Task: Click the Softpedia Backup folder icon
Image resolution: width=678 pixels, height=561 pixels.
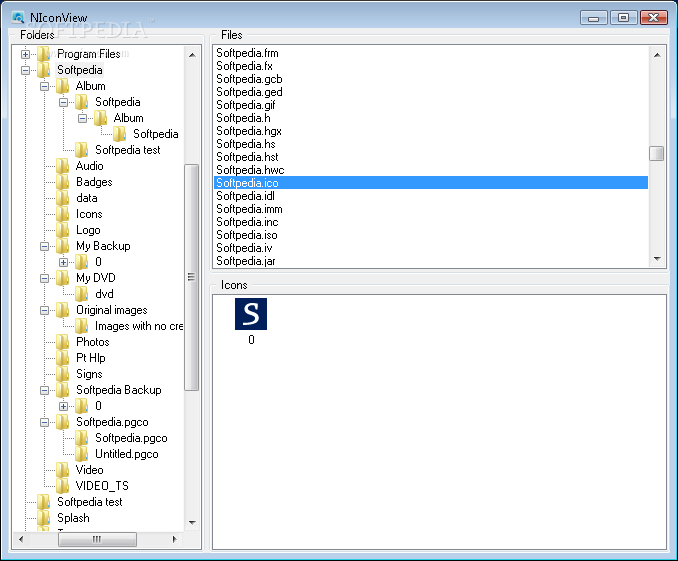Action: [63, 390]
